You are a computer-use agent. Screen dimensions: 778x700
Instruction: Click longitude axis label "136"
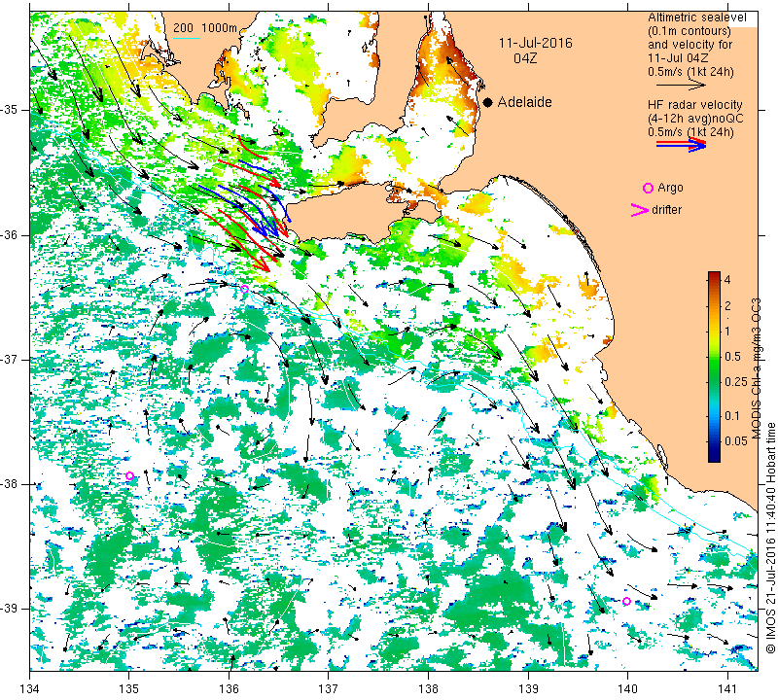[229, 689]
